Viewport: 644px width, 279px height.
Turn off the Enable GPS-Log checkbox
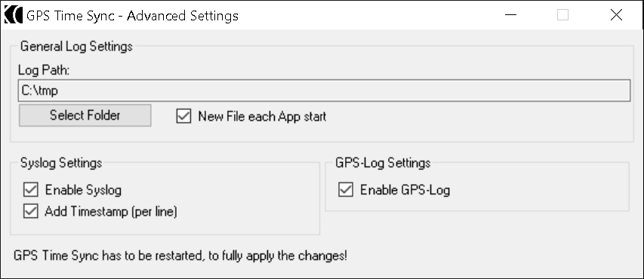point(346,189)
